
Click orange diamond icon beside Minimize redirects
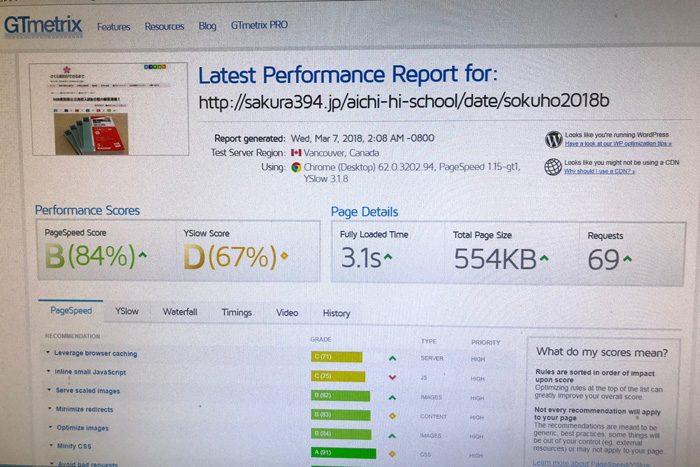(x=393, y=415)
